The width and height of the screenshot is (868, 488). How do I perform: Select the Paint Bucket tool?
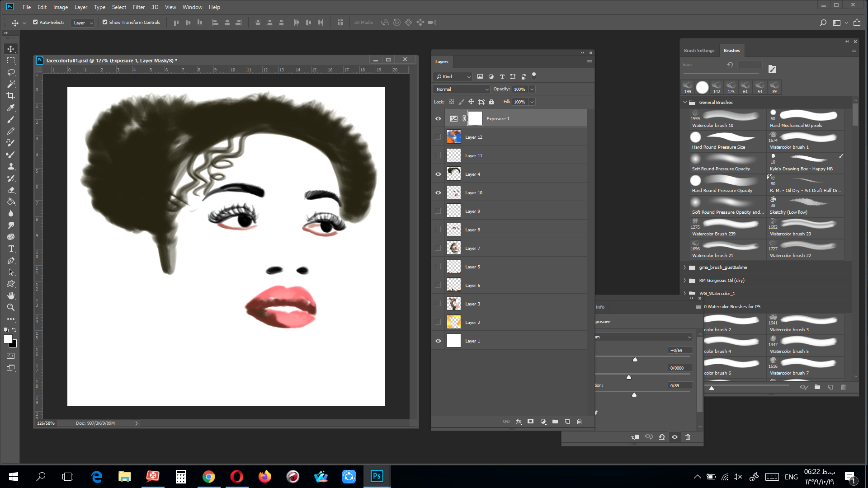coord(11,202)
